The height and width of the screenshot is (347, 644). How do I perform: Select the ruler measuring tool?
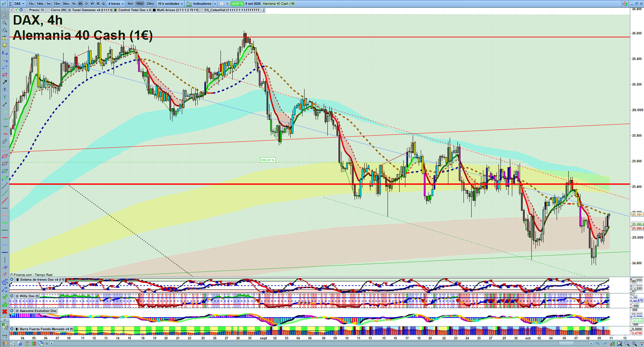click(5, 141)
